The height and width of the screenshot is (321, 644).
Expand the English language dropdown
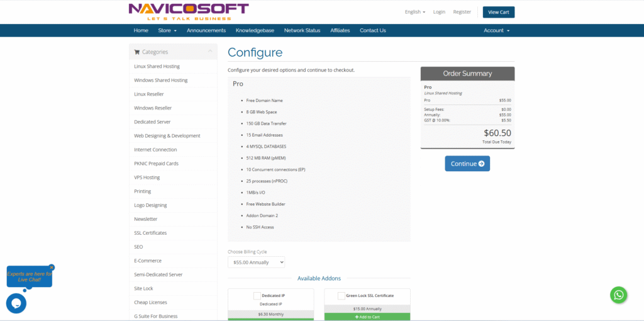[x=414, y=12]
